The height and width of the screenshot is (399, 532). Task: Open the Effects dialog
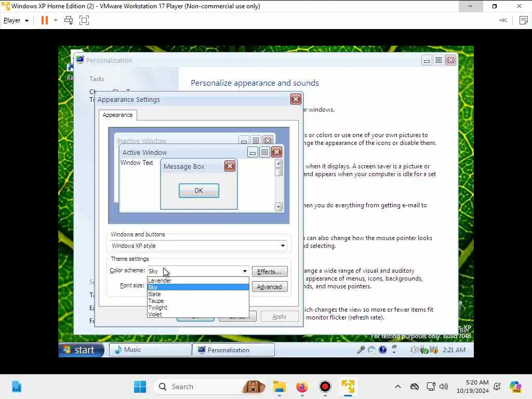click(270, 272)
